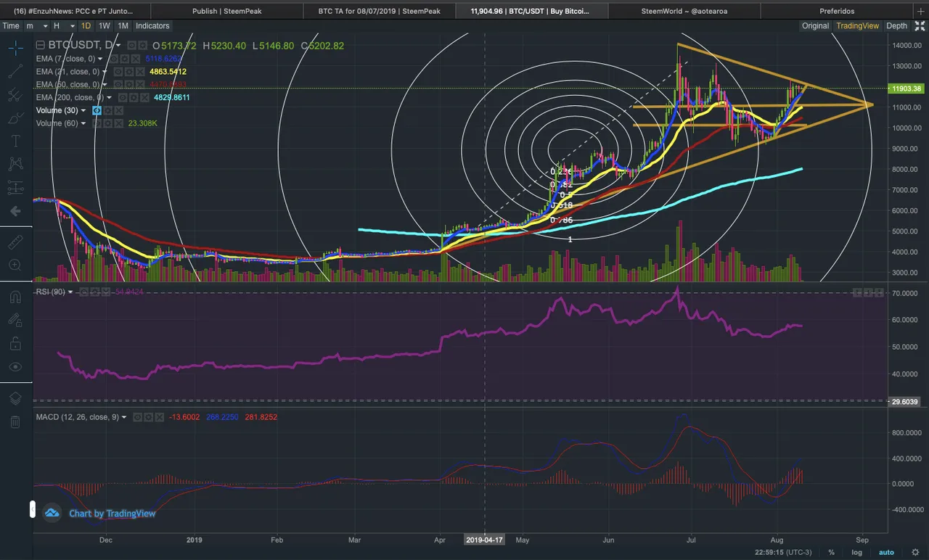This screenshot has height=560, width=929.
Task: Select the trend line drawing tool
Action: coord(15,71)
